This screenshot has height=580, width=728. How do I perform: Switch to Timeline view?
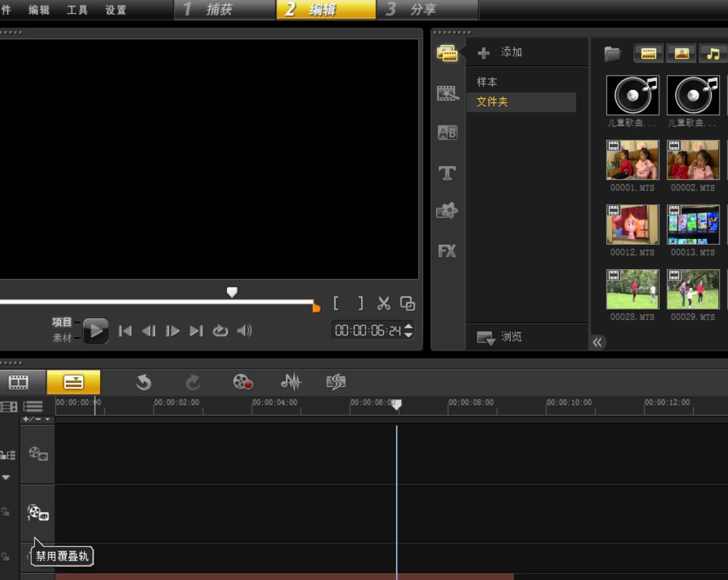click(x=73, y=382)
